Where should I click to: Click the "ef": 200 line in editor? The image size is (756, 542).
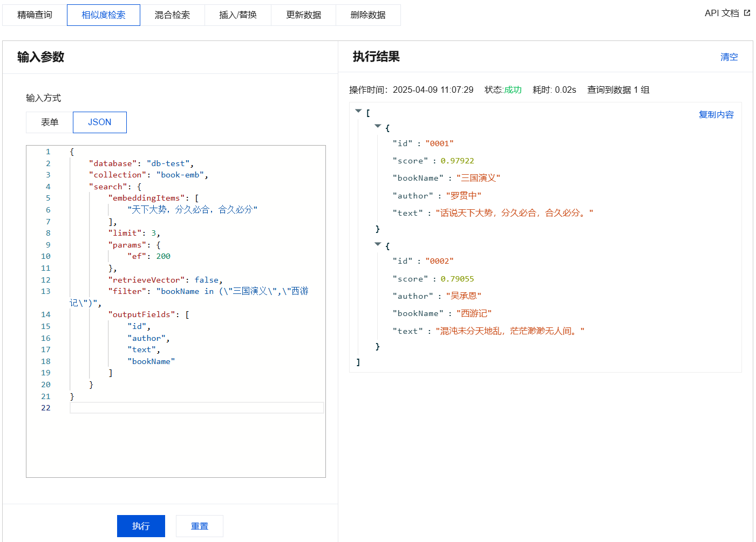(x=148, y=256)
